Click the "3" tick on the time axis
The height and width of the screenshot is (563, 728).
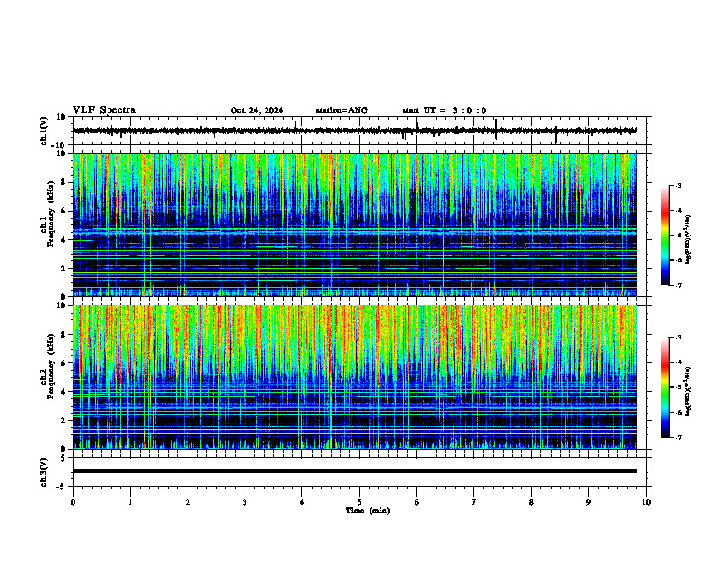[x=245, y=502]
